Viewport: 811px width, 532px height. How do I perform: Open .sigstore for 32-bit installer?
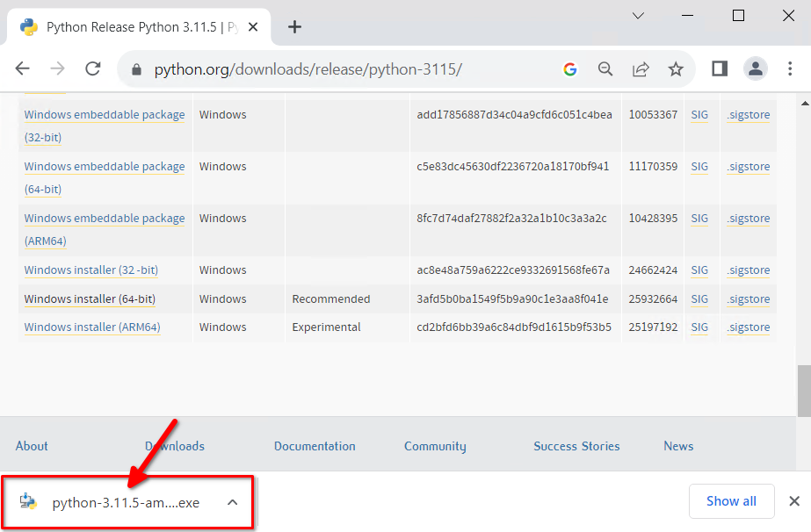748,270
